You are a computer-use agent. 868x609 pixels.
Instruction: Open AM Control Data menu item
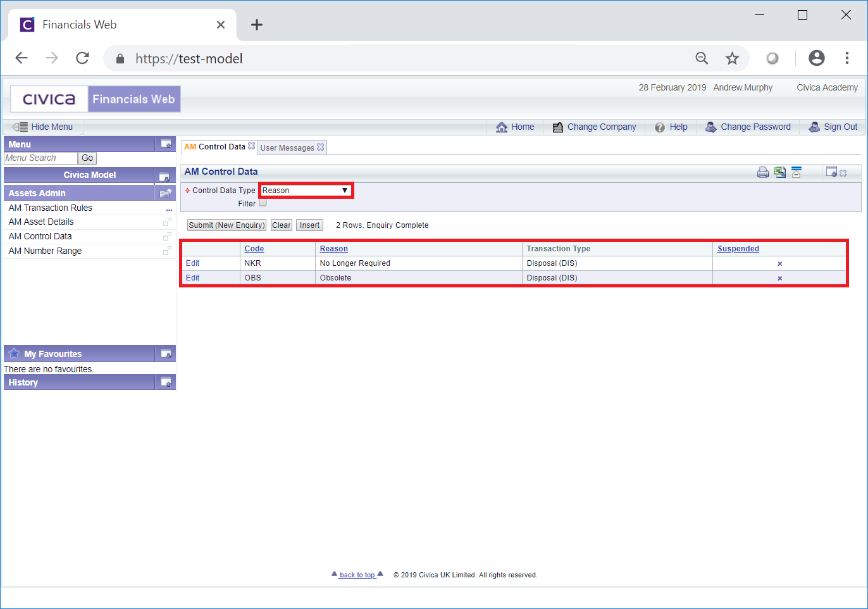point(40,236)
